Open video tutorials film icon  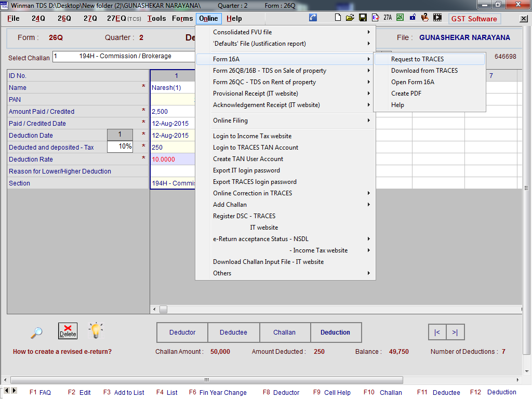coord(438,18)
